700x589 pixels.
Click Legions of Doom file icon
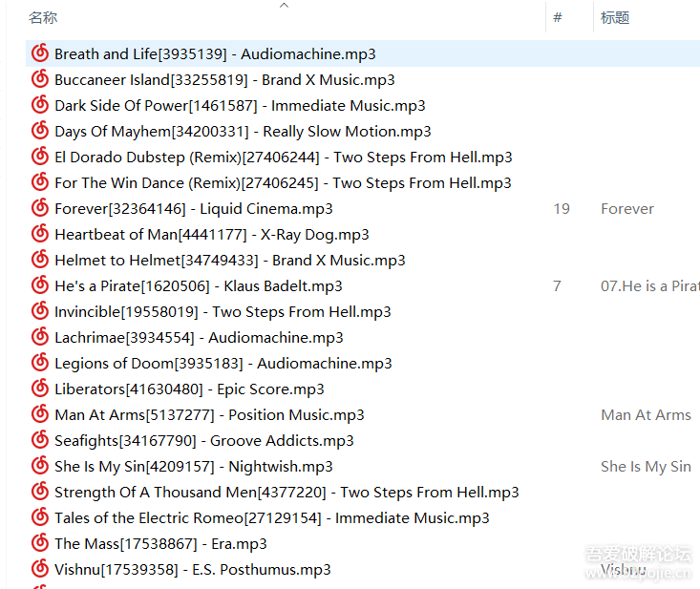40,363
